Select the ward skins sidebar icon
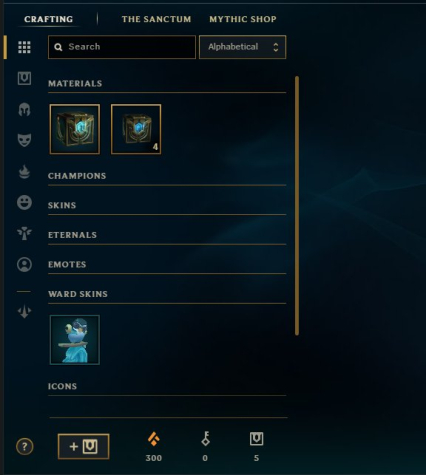Image resolution: width=426 pixels, height=475 pixels. pos(24,233)
